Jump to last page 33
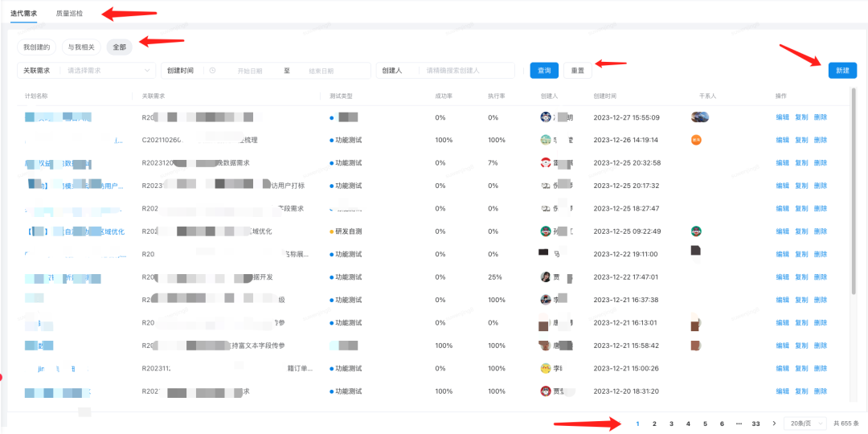 point(755,424)
